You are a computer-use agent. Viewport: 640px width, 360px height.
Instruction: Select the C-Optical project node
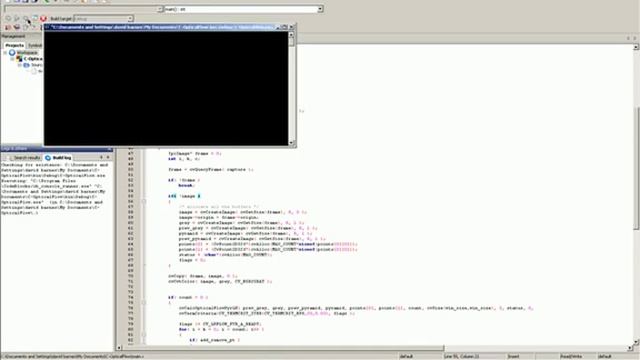[x=33, y=59]
